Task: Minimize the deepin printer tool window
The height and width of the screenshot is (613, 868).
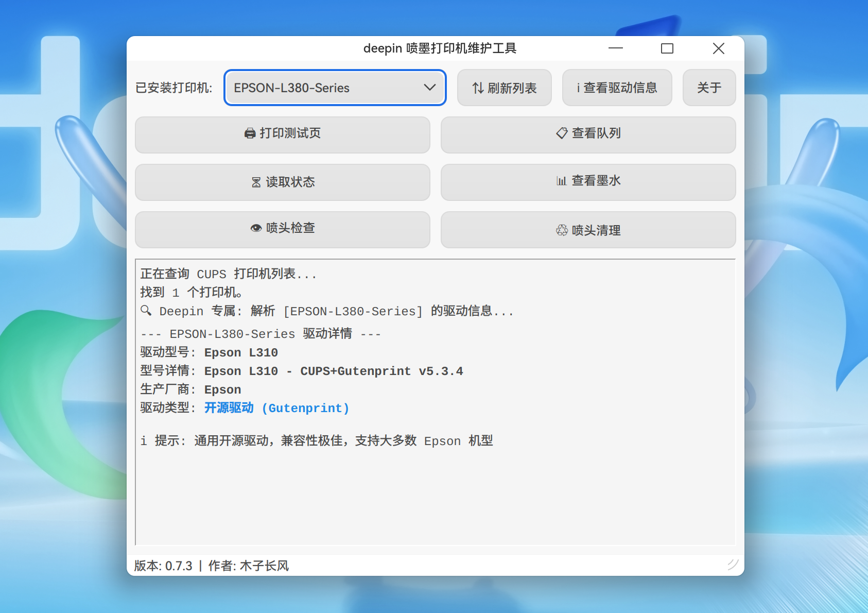Action: coord(616,48)
